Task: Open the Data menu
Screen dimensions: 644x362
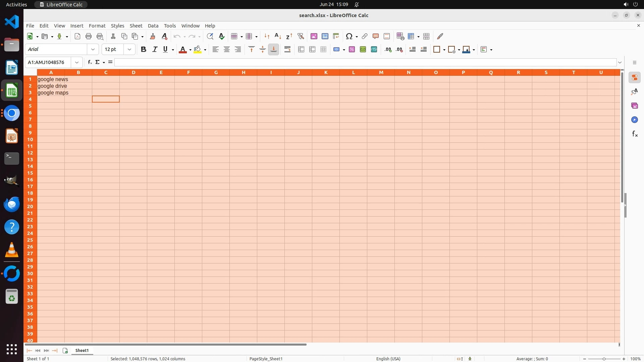Action: (x=153, y=26)
